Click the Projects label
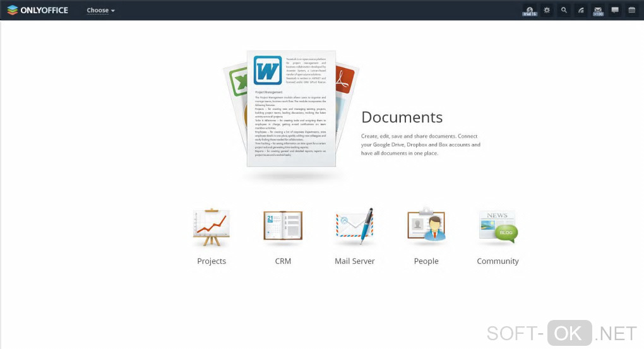Image resolution: width=644 pixels, height=349 pixels. [212, 261]
